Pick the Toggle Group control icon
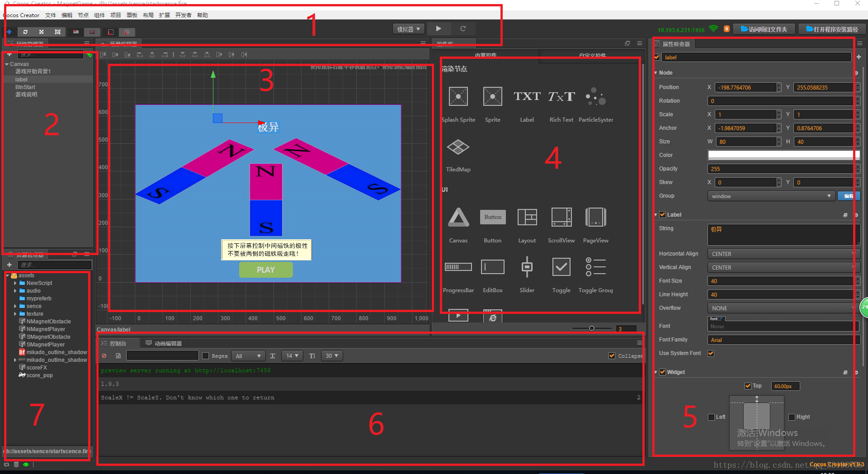Screen dimensions: 868x474 click(x=596, y=267)
